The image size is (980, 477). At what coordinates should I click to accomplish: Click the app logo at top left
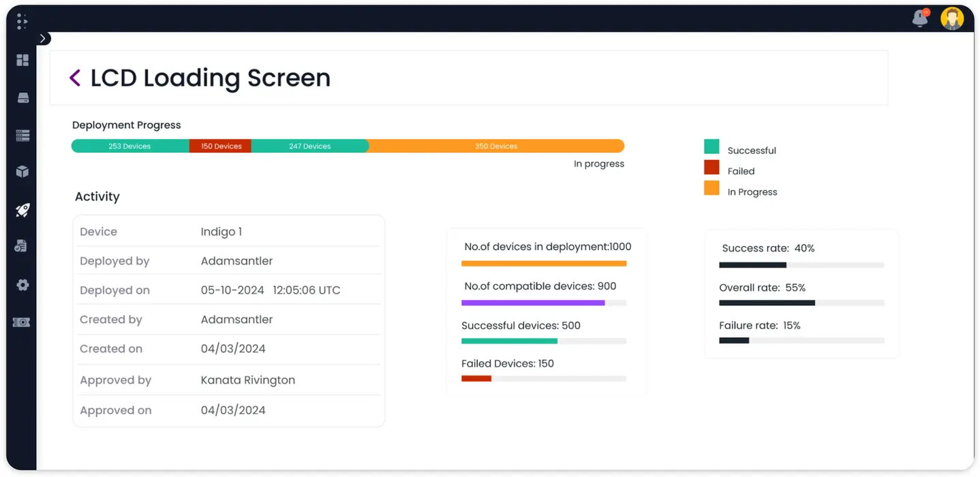[x=22, y=21]
